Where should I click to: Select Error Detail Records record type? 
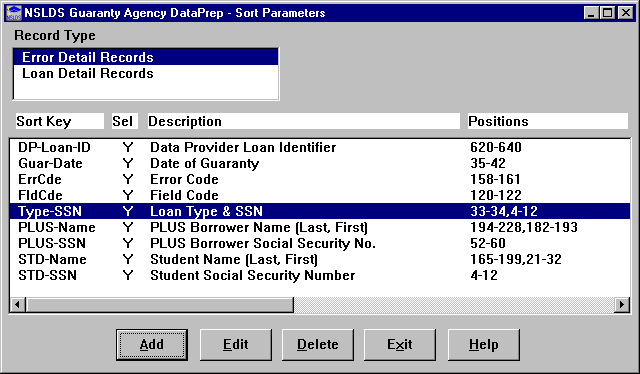[146, 57]
